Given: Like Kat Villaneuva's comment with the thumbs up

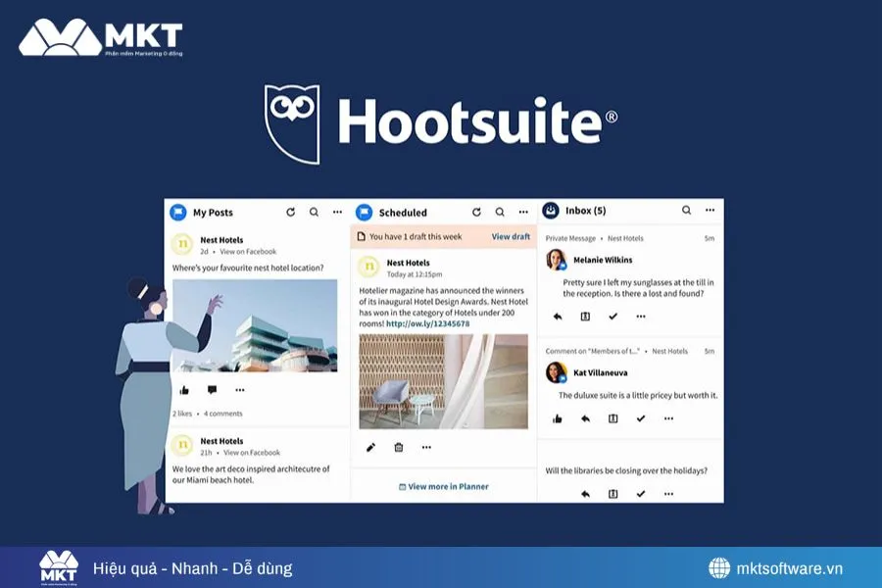Looking at the screenshot, I should [x=558, y=418].
